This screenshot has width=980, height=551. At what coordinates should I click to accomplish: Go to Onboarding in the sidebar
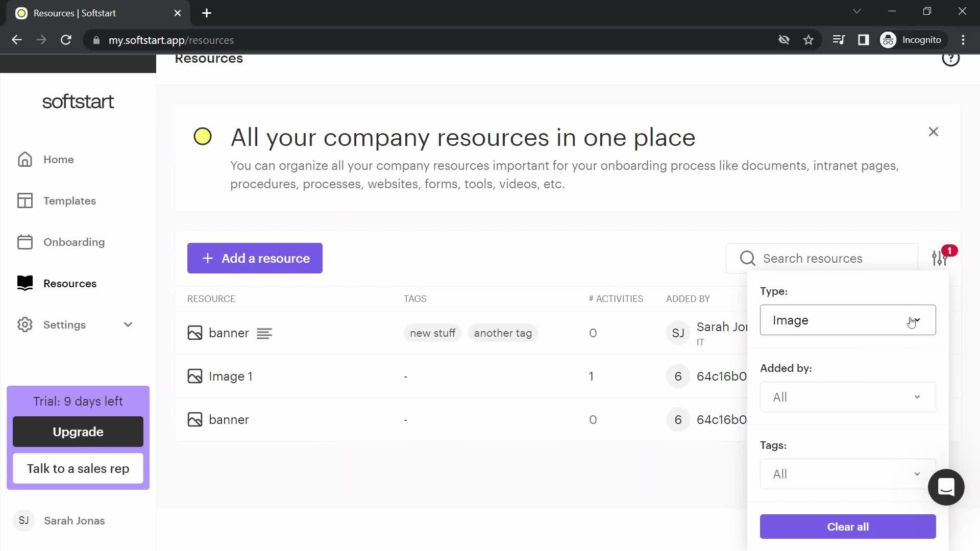point(74,242)
